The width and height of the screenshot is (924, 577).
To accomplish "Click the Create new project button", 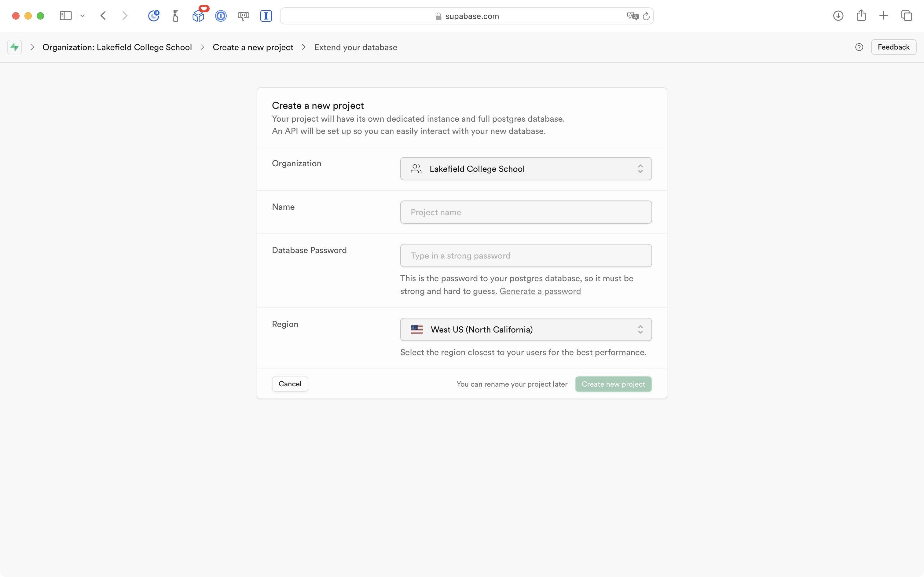I will pos(613,384).
